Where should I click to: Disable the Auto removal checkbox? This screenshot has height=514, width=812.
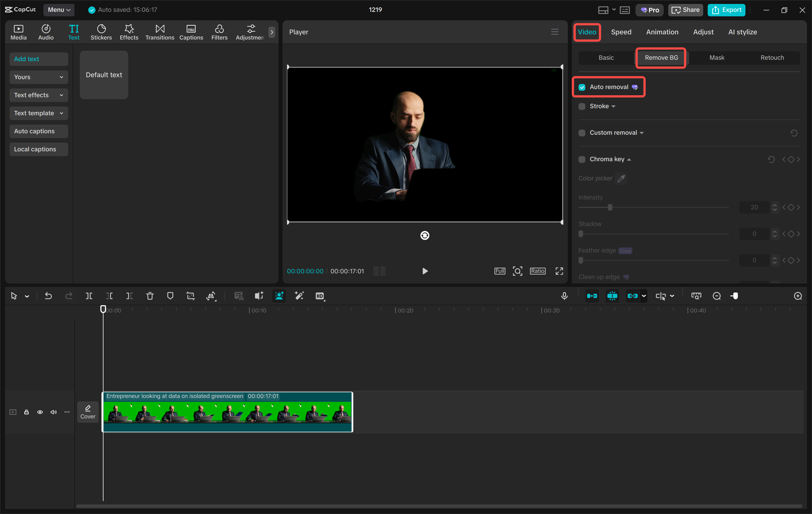582,87
